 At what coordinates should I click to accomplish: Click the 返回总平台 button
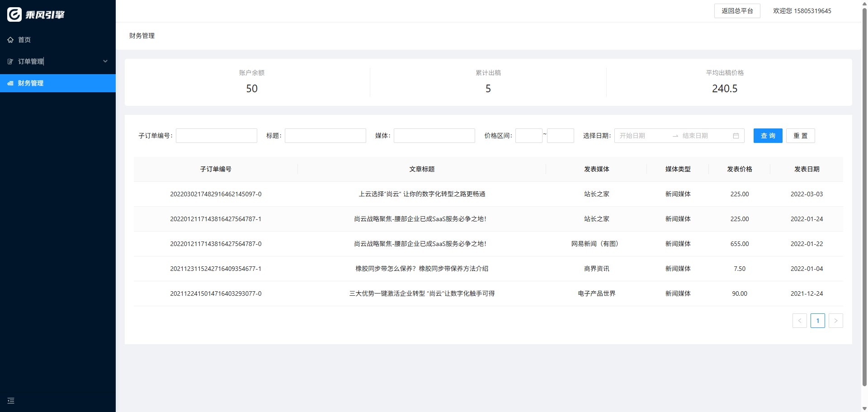[737, 11]
